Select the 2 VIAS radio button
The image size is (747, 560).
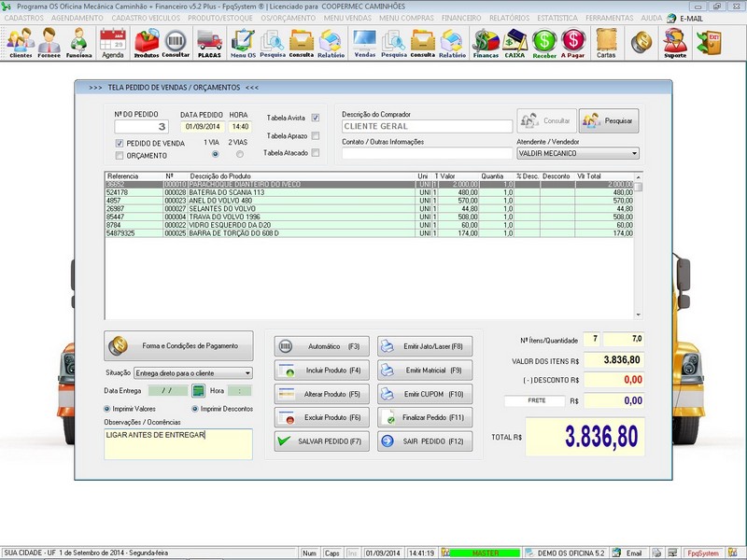pyautogui.click(x=239, y=154)
